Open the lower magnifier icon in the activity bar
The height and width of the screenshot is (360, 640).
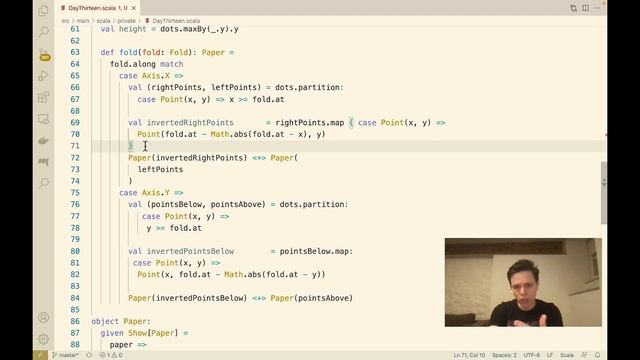[43, 183]
